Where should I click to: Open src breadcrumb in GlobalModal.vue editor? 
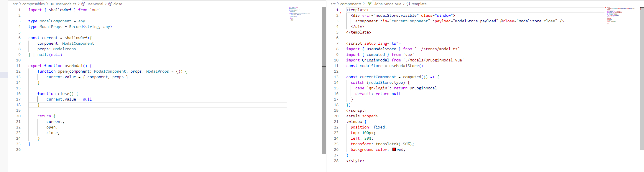[333, 4]
